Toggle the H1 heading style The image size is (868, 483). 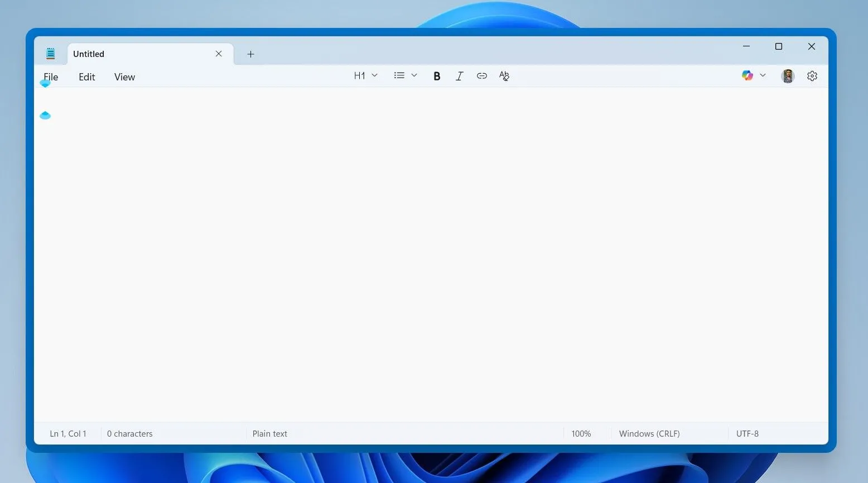[359, 75]
